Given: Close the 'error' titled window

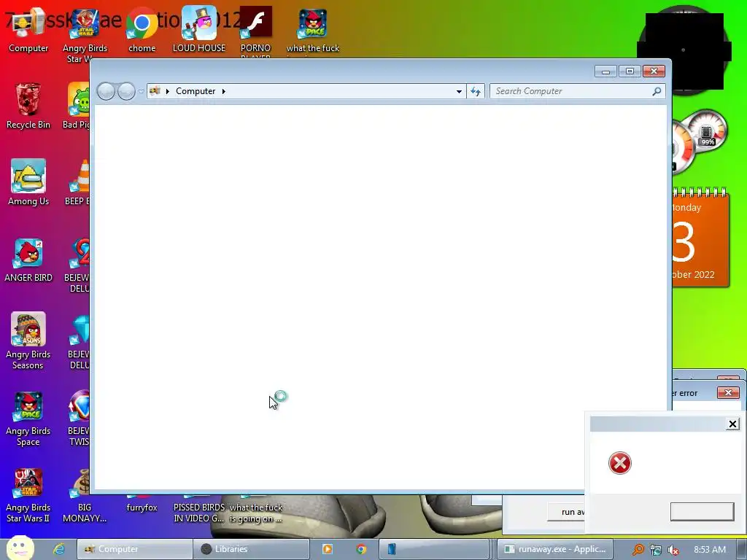Looking at the screenshot, I should [x=728, y=392].
